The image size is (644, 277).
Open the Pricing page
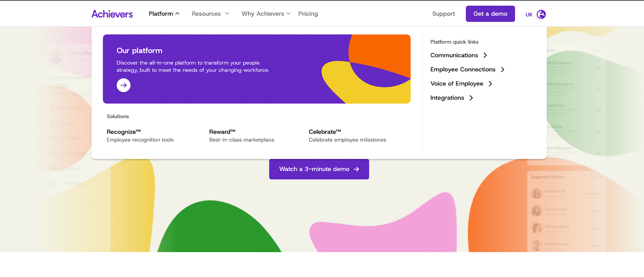coord(308,14)
